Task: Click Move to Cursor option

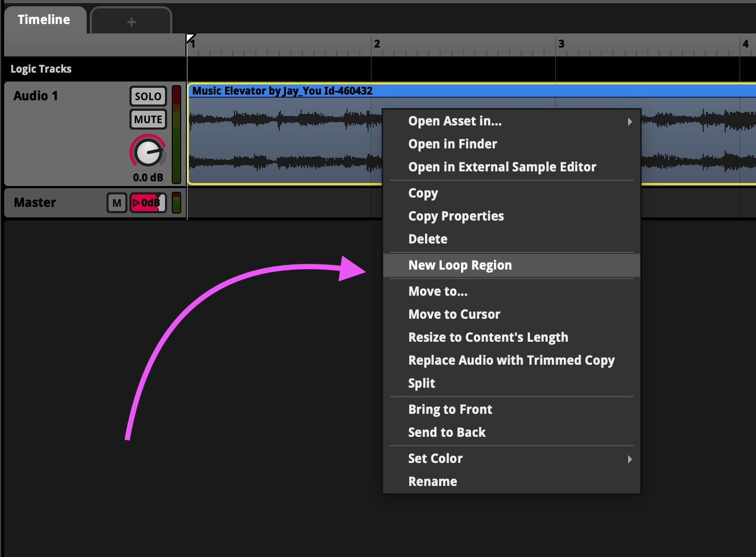Action: coord(454,315)
